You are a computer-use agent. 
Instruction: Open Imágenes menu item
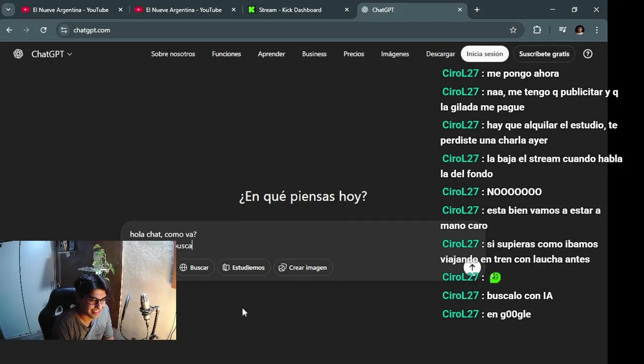click(395, 54)
